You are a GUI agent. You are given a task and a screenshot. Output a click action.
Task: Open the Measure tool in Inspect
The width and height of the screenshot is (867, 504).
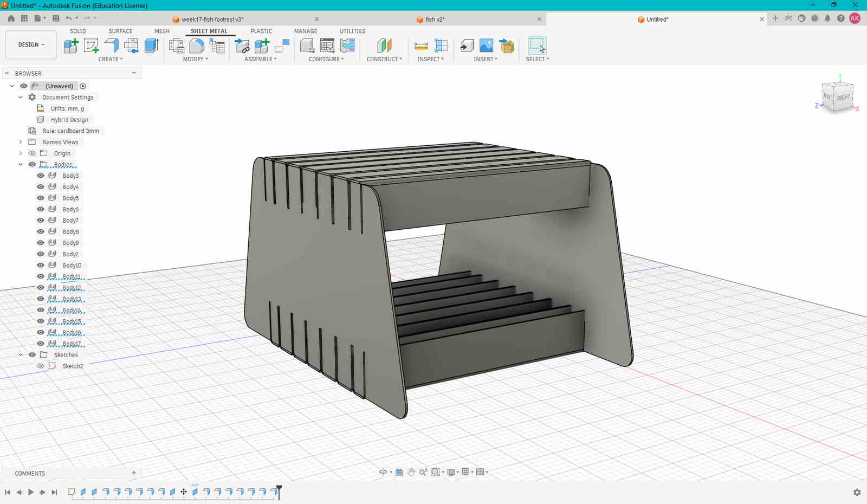pyautogui.click(x=421, y=46)
